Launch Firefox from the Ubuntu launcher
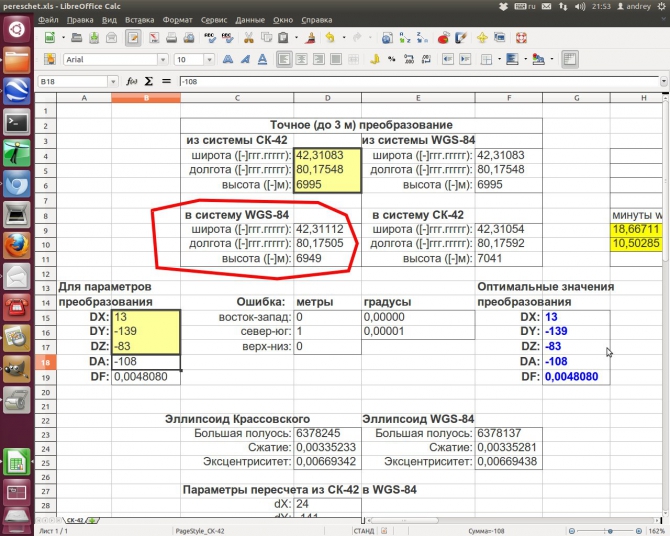The height and width of the screenshot is (536, 670). (x=16, y=246)
